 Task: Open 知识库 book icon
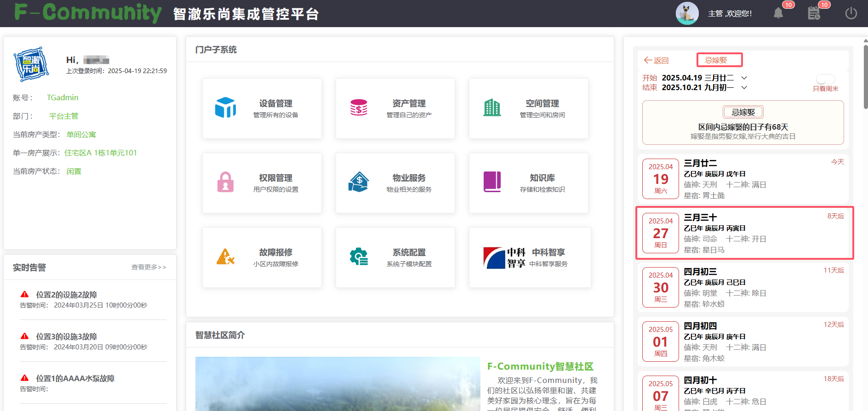click(x=492, y=182)
